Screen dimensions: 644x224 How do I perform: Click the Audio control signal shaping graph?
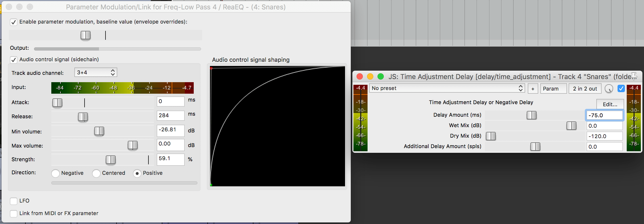pos(277,126)
